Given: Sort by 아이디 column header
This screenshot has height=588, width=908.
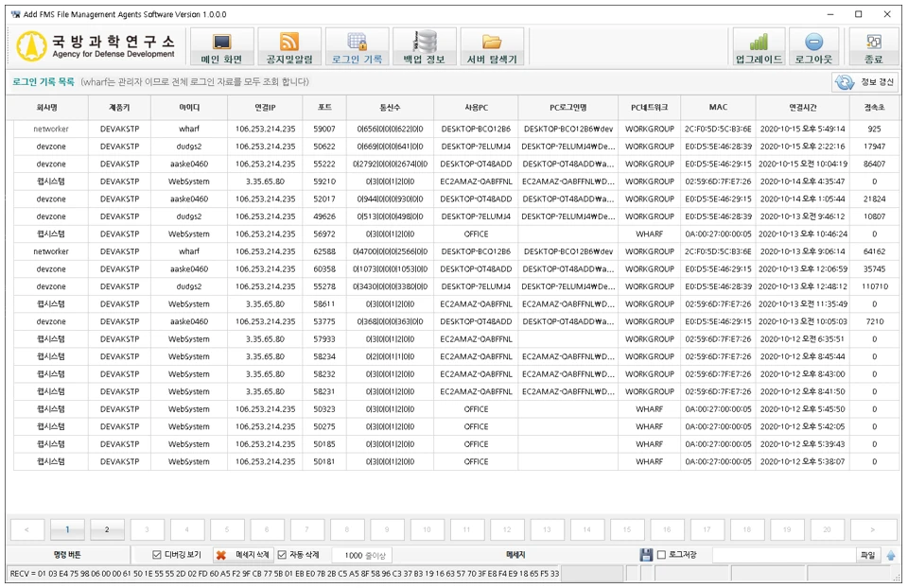Looking at the screenshot, I should tap(189, 108).
